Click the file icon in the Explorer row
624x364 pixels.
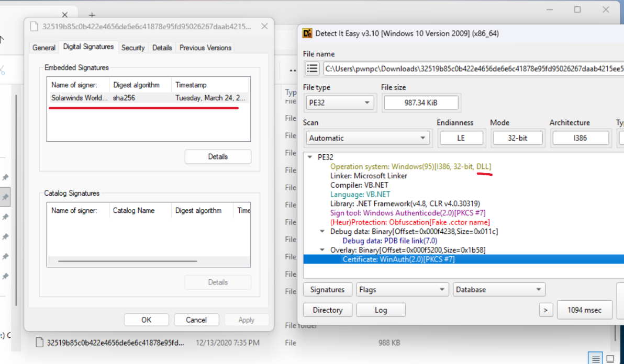click(x=39, y=343)
